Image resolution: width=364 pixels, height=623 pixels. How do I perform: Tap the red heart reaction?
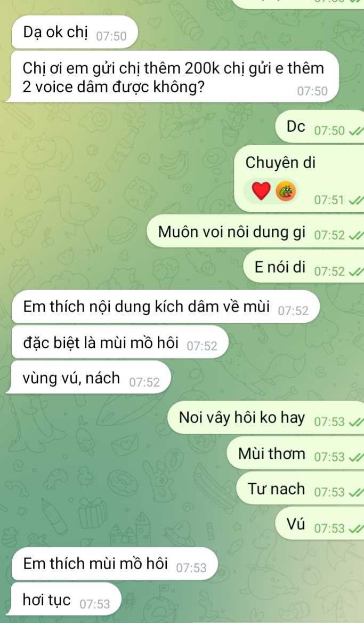click(261, 191)
